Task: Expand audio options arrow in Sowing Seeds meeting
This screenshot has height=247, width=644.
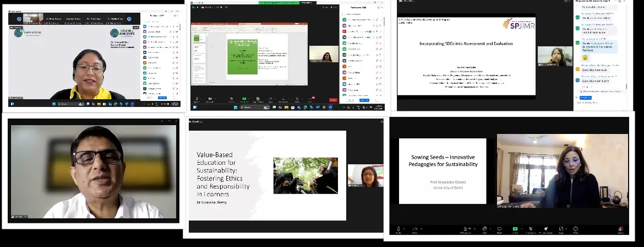Action: click(x=405, y=227)
